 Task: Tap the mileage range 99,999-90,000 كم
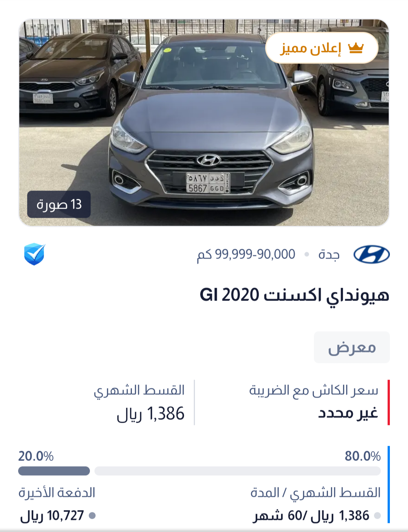[246, 254]
